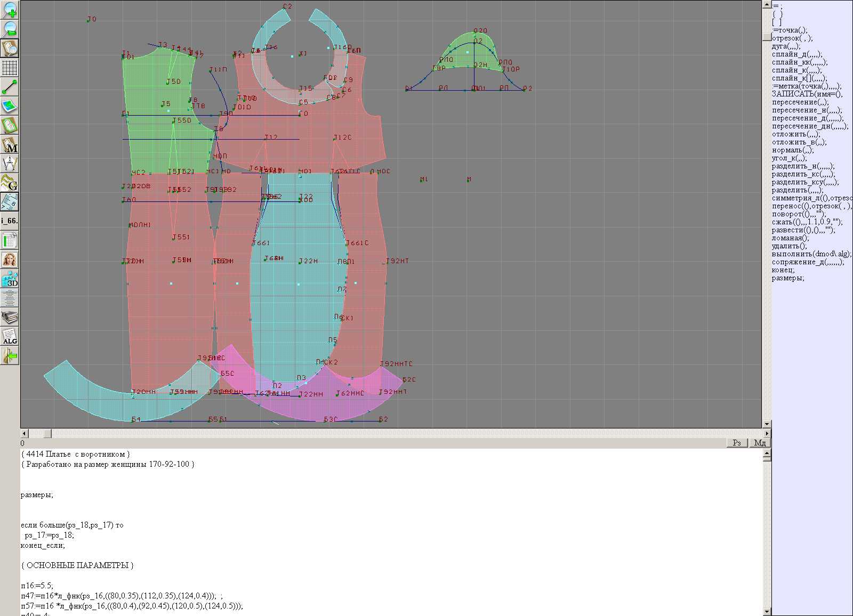853x616 pixels.
Task: Select the line segment with endpoints tool
Action: click(x=10, y=87)
